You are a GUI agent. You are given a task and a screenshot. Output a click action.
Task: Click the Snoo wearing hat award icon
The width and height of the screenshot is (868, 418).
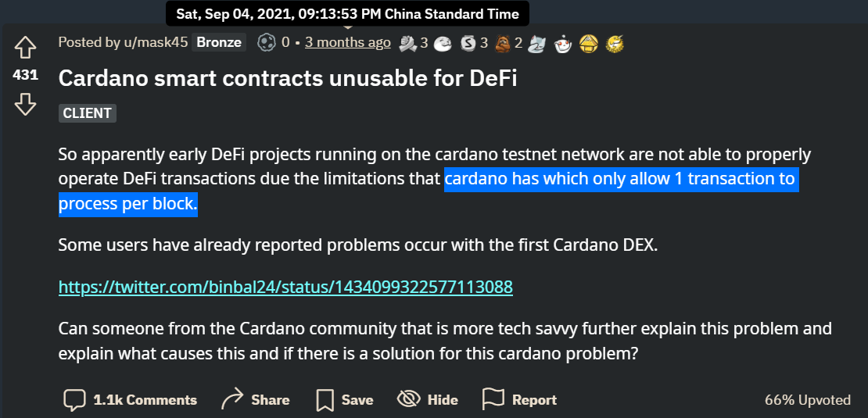click(x=563, y=44)
